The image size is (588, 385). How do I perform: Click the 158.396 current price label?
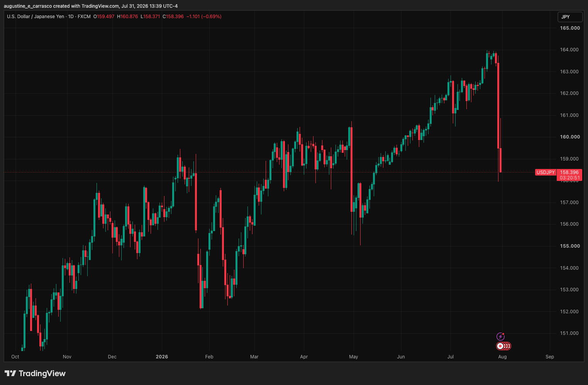(x=569, y=172)
